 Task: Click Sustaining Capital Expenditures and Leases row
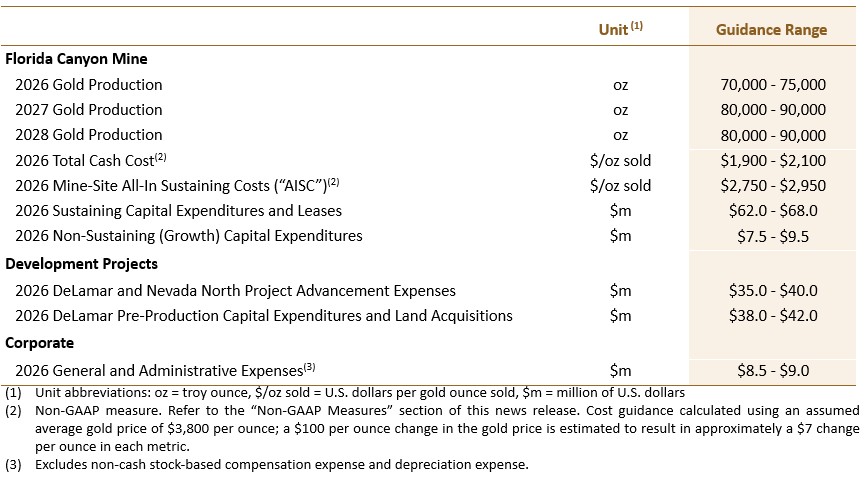pos(179,211)
